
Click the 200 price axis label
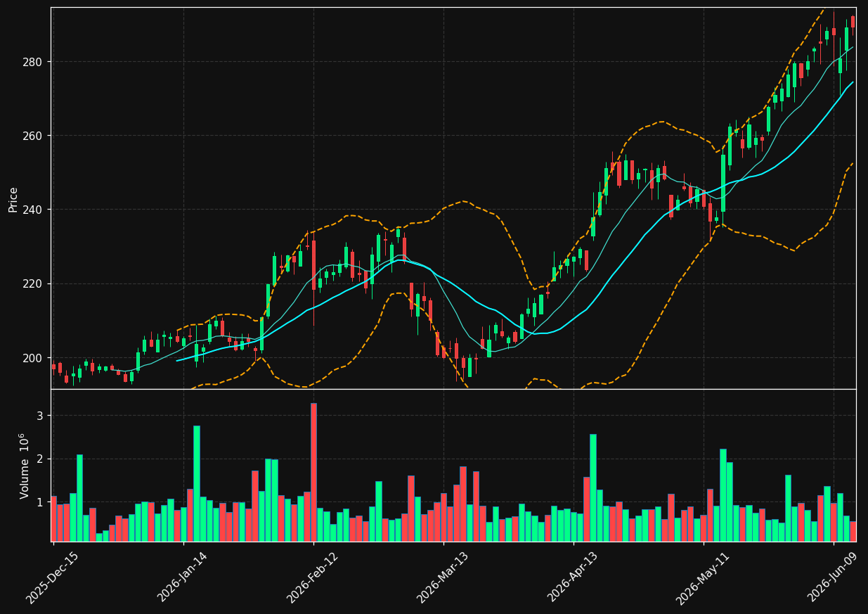34,358
